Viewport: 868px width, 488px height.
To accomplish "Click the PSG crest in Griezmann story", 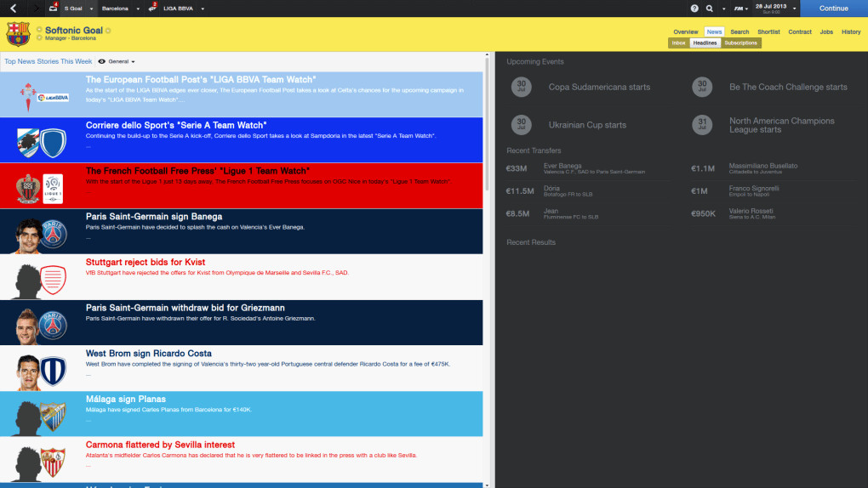I will coord(53,326).
